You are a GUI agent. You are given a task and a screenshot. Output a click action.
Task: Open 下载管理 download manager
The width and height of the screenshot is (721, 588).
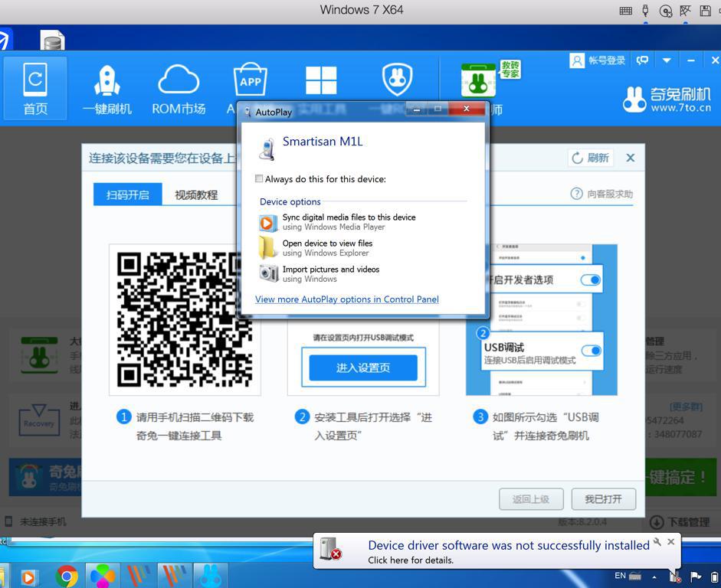click(680, 522)
